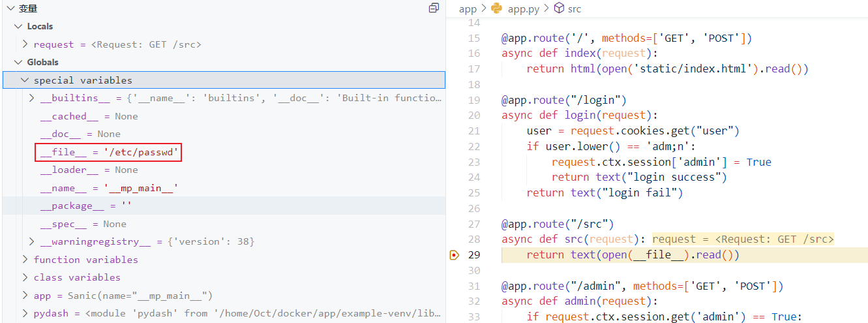Expand function variables group
This screenshot has width=868, height=323.
(x=25, y=260)
